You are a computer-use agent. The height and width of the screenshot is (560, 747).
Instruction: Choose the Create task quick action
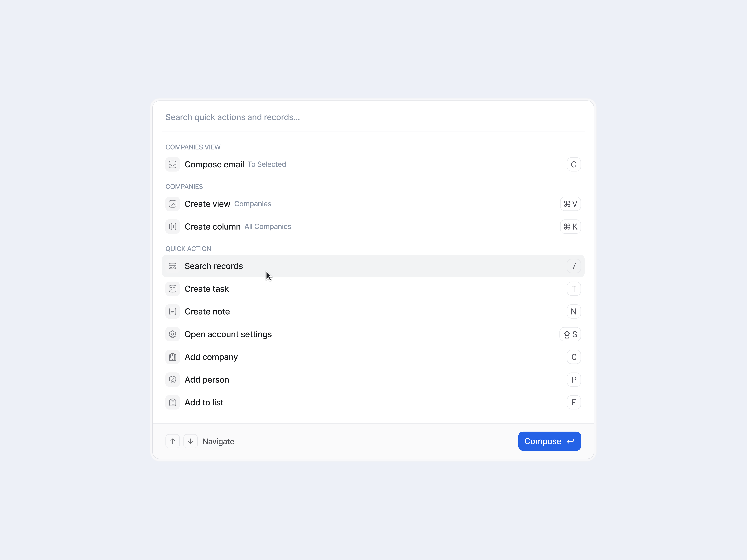[x=206, y=289]
